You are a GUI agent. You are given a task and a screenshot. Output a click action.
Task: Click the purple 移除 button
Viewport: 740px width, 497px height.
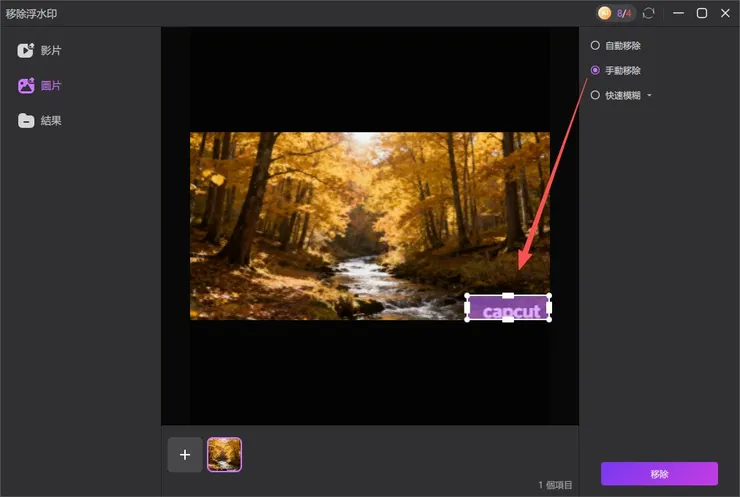pyautogui.click(x=659, y=474)
